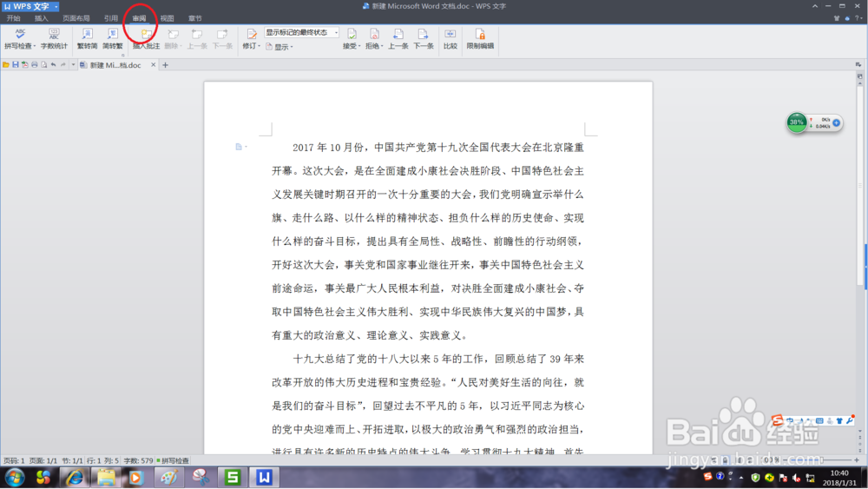Click the paragraph layout icon beside first paragraph
868x489 pixels.
pos(239,147)
